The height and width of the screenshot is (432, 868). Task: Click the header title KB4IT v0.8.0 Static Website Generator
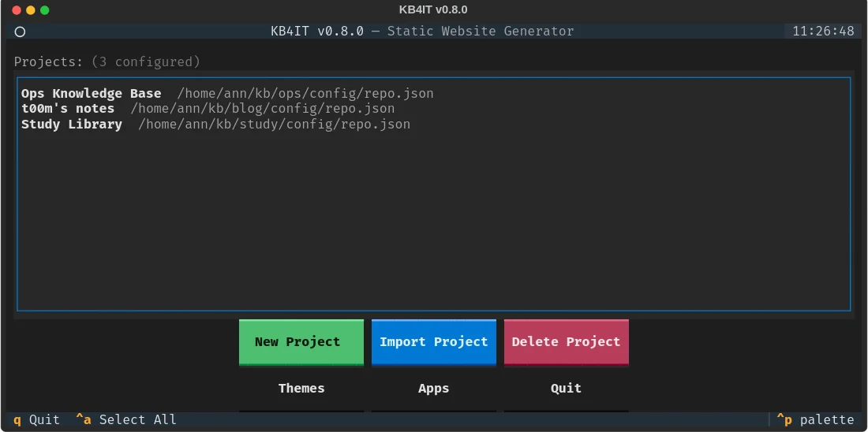pyautogui.click(x=422, y=31)
